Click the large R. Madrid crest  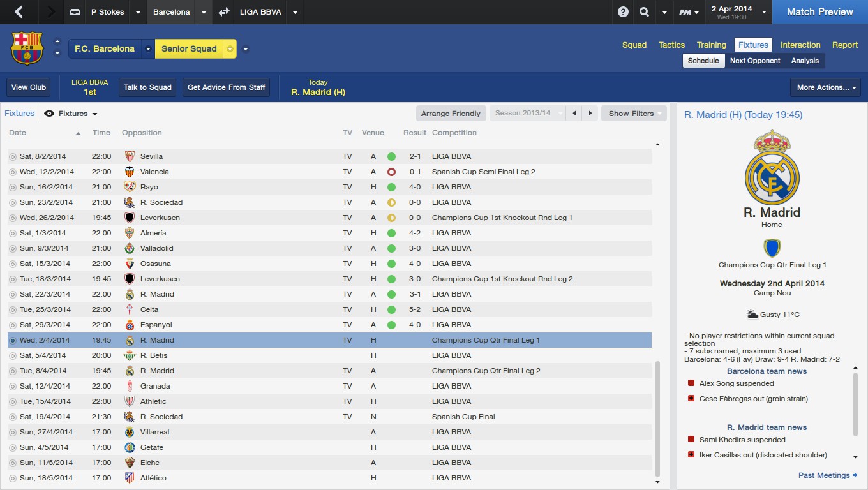(x=772, y=167)
